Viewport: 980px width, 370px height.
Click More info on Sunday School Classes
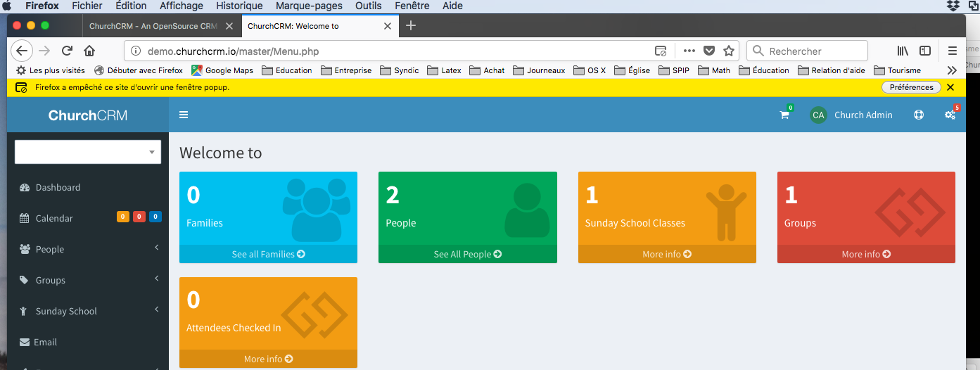tap(667, 254)
